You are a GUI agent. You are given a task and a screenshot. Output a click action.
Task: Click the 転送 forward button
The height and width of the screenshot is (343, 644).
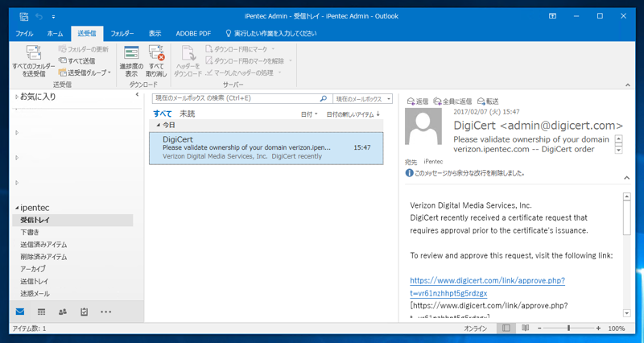coord(488,101)
